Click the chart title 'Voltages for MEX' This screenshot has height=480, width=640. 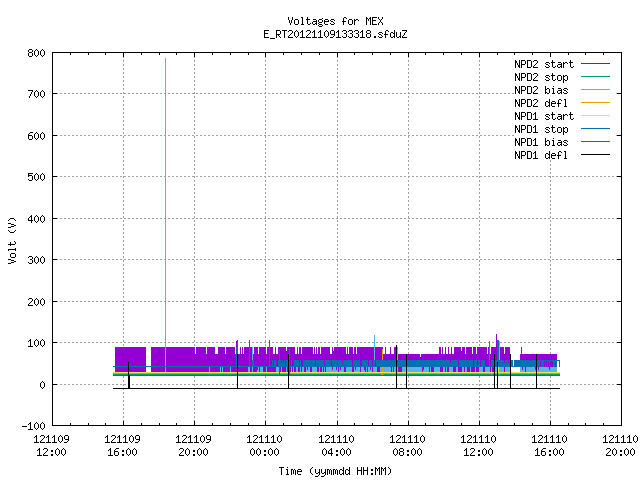(335, 21)
